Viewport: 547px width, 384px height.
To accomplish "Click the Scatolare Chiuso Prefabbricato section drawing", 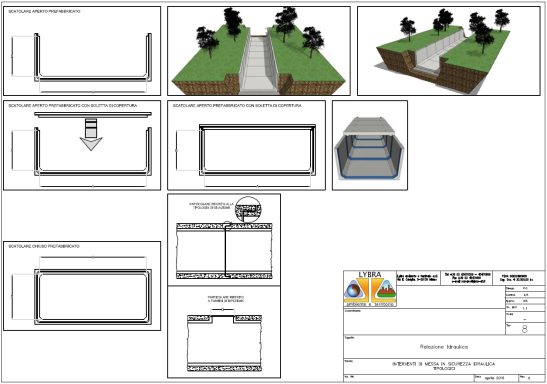I will coord(82,286).
